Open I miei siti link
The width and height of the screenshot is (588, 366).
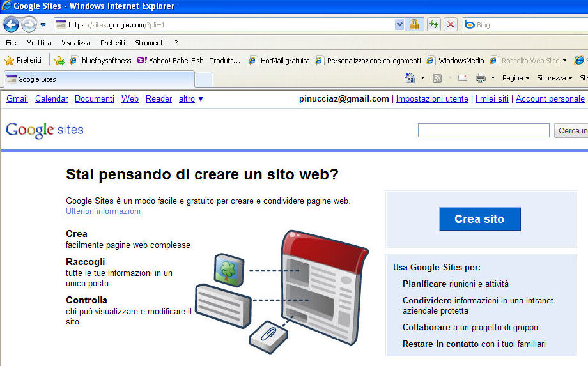492,98
